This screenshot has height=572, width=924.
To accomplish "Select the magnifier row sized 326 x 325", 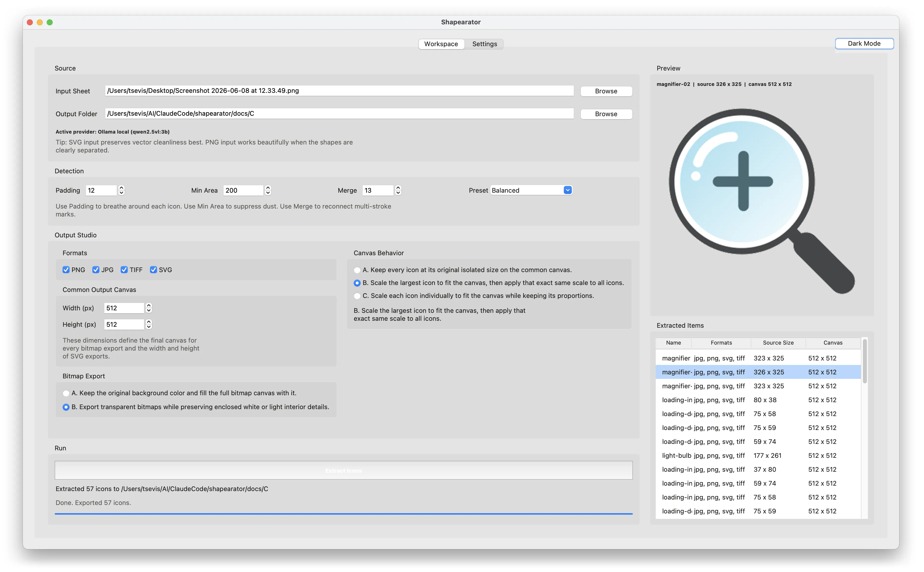I will 758,372.
